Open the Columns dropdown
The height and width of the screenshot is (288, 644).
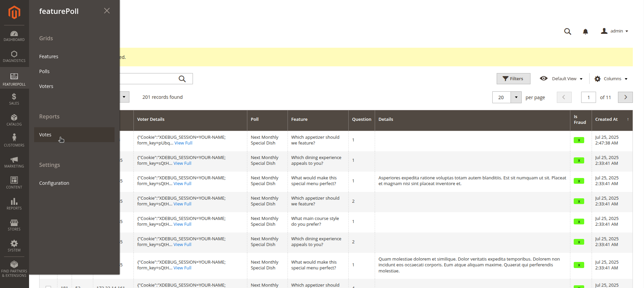(x=611, y=79)
